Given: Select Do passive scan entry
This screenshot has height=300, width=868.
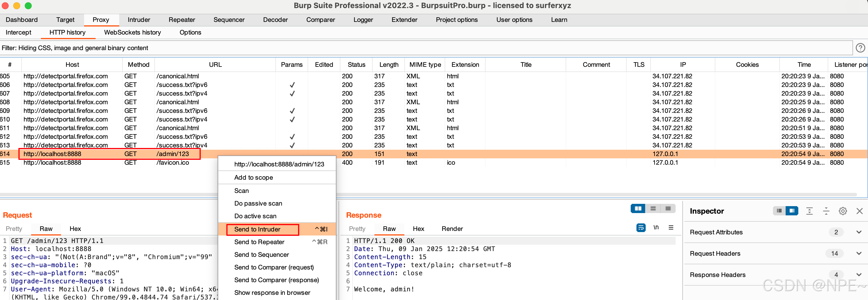Looking at the screenshot, I should pyautogui.click(x=277, y=203).
